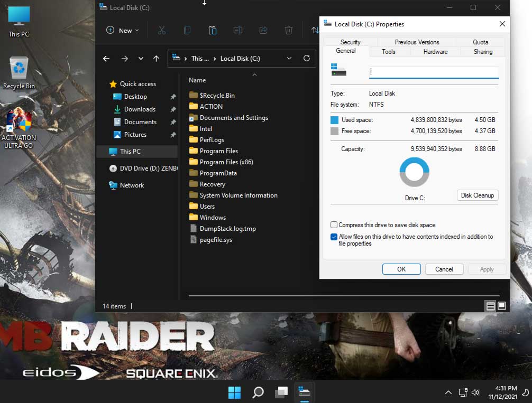Go up one folder level arrow
This screenshot has width=532, height=403.
click(x=156, y=59)
